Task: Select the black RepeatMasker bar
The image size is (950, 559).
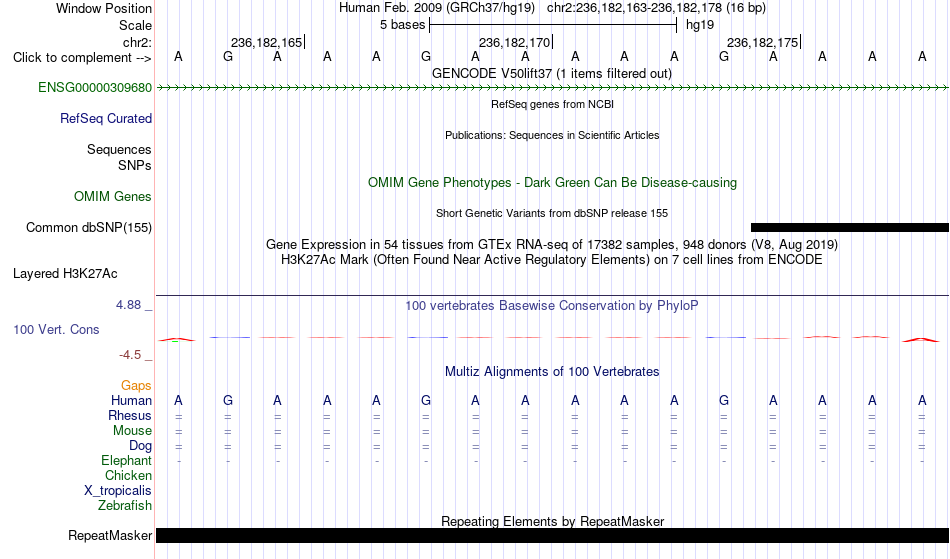Action: pyautogui.click(x=552, y=535)
